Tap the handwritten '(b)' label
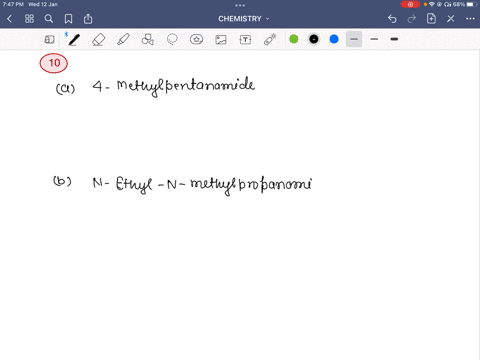The width and height of the screenshot is (480, 360). pyautogui.click(x=62, y=181)
